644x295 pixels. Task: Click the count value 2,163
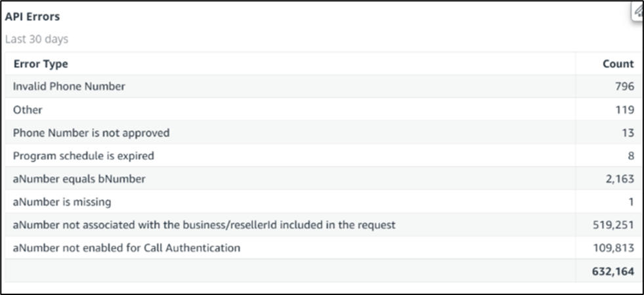(x=618, y=179)
